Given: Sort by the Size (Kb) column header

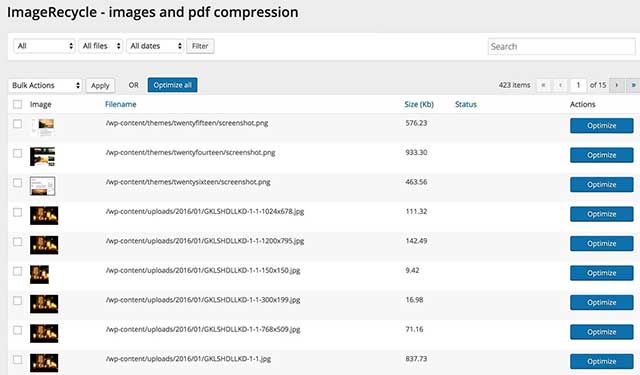Looking at the screenshot, I should click(x=419, y=104).
